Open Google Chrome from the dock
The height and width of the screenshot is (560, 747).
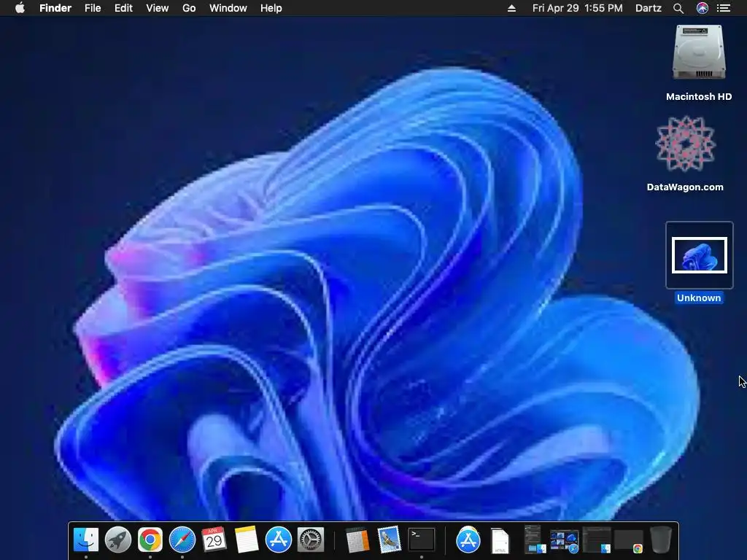click(x=150, y=540)
